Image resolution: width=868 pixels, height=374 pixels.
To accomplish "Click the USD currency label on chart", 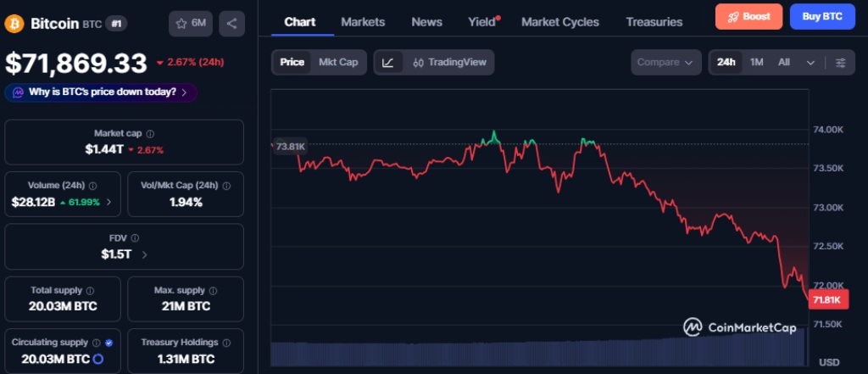I will pyautogui.click(x=829, y=362).
